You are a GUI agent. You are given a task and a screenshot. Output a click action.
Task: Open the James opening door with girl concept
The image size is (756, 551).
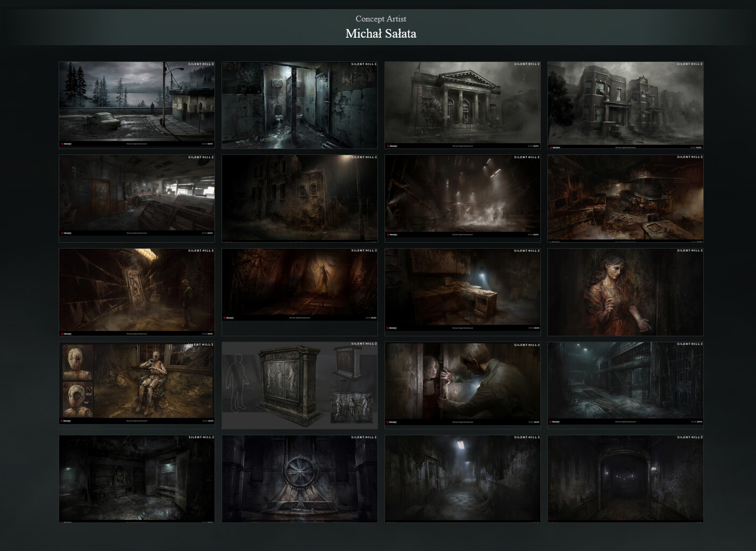click(x=463, y=384)
